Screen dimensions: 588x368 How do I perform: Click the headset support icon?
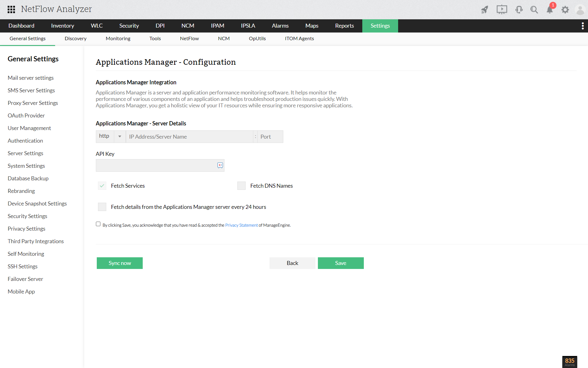(519, 10)
